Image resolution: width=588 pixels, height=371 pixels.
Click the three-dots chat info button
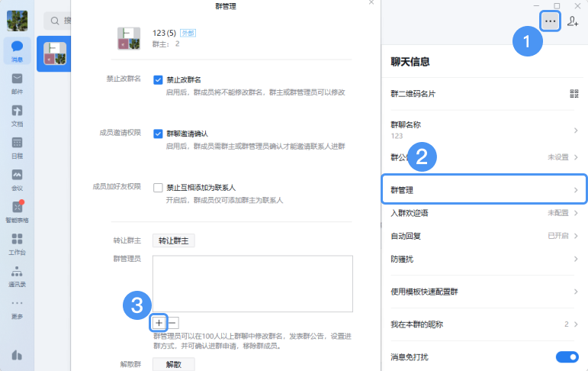pos(550,21)
